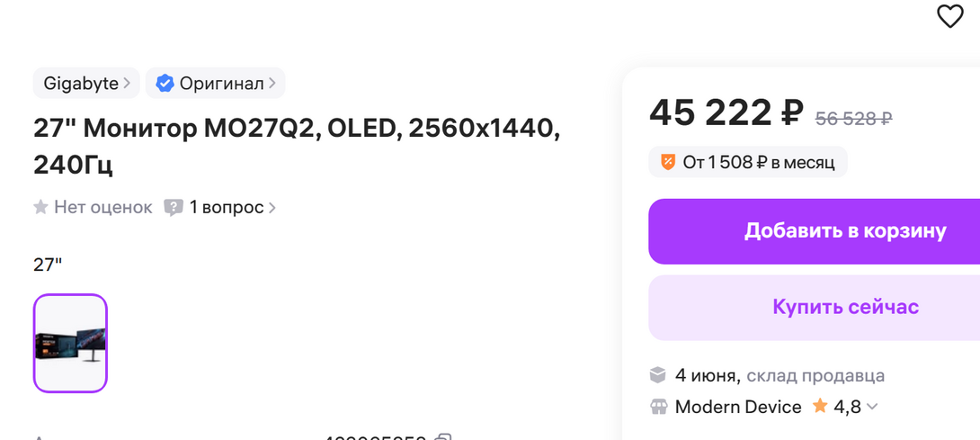Click the Modern Device store icon

coord(658,407)
